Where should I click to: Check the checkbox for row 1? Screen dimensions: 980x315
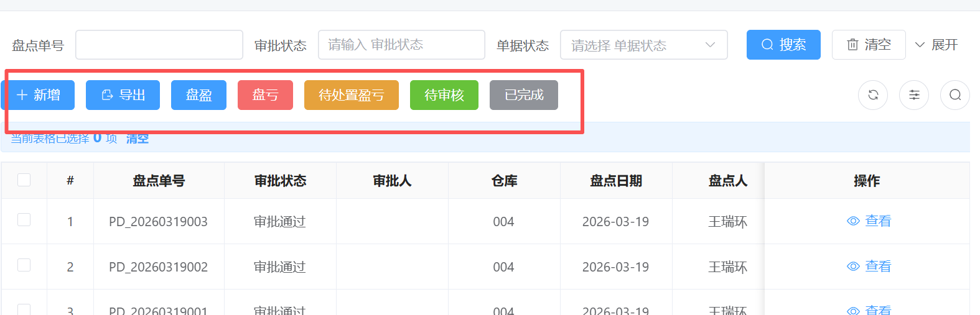tap(24, 220)
